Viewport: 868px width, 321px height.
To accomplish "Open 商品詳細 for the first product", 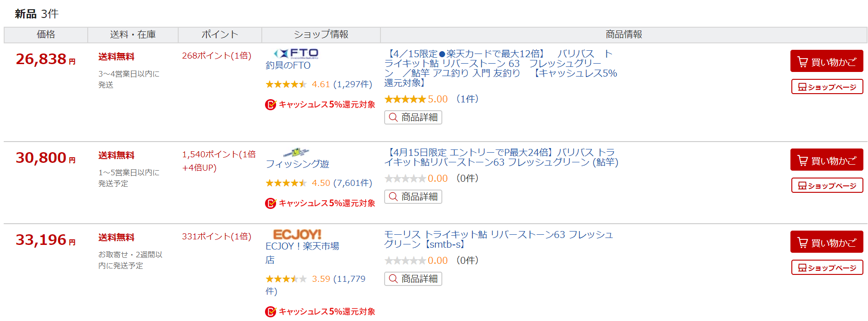I will 413,118.
